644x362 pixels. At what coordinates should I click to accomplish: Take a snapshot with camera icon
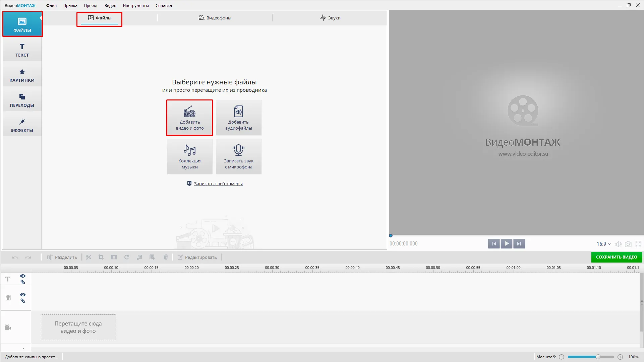pos(628,244)
